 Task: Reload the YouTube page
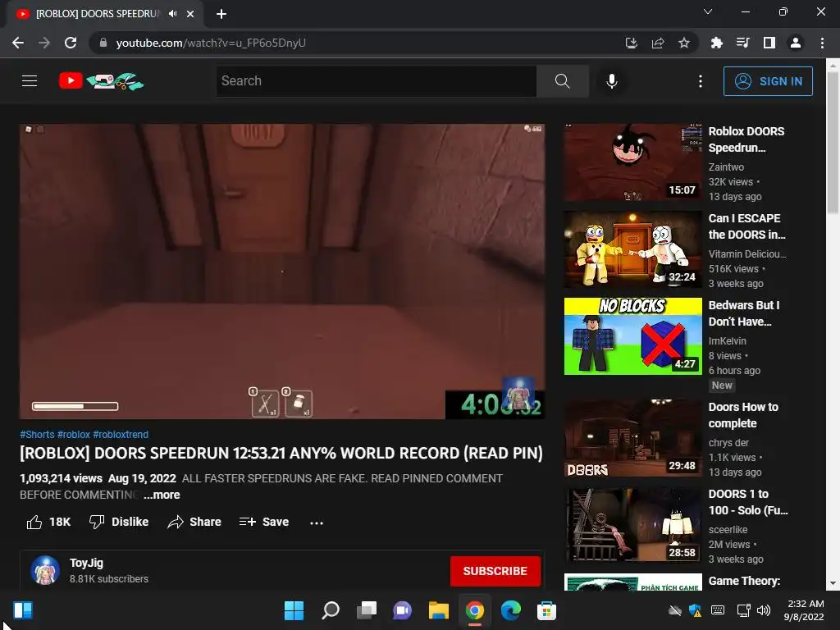71,43
